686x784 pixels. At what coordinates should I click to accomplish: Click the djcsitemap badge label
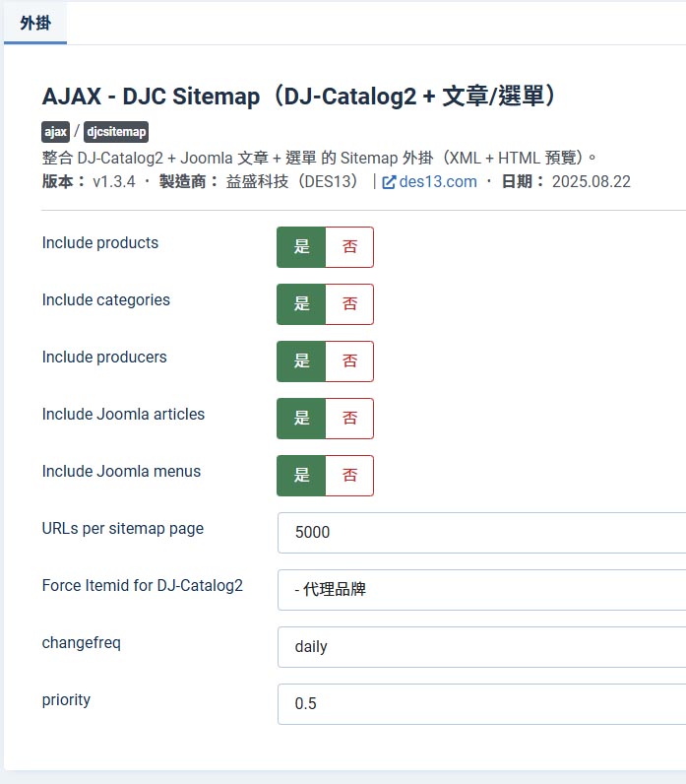point(116,132)
